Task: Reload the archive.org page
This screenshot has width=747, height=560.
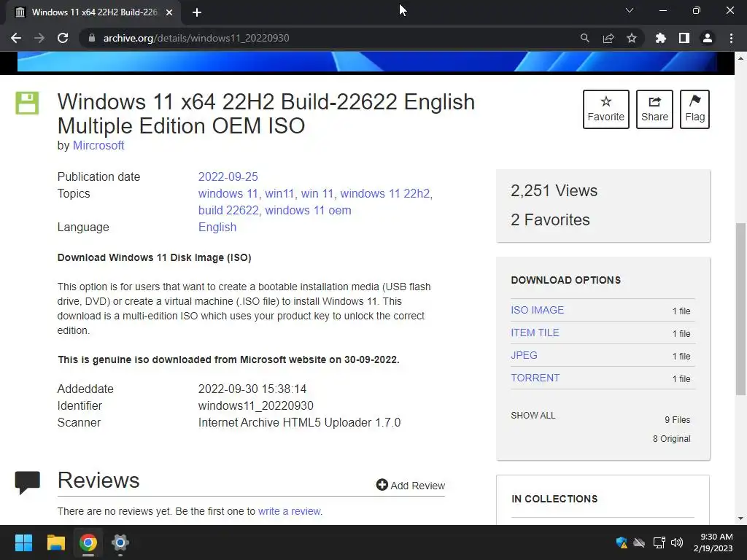Action: 63,38
